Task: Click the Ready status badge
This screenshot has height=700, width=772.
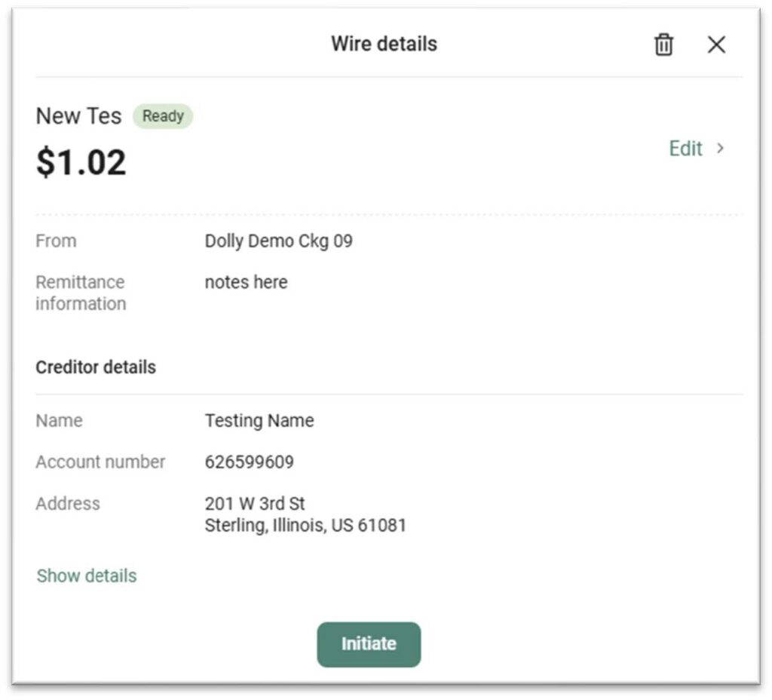Action: 163,116
